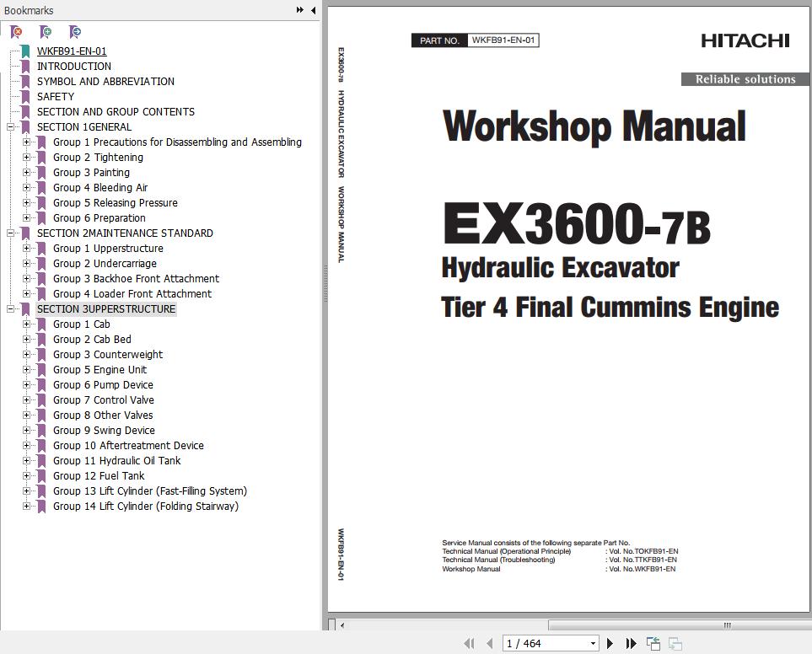Click the page number input field
This screenshot has height=654, width=812.
[x=546, y=643]
